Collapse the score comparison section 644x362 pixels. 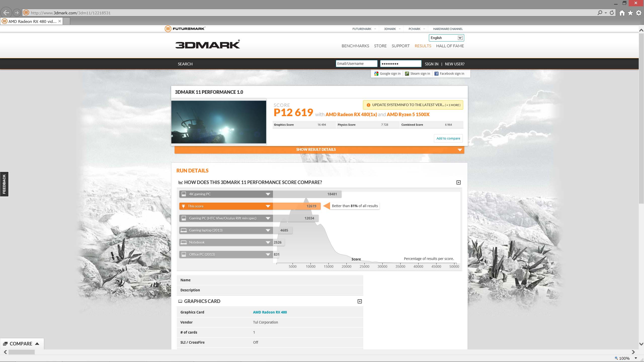(458, 183)
